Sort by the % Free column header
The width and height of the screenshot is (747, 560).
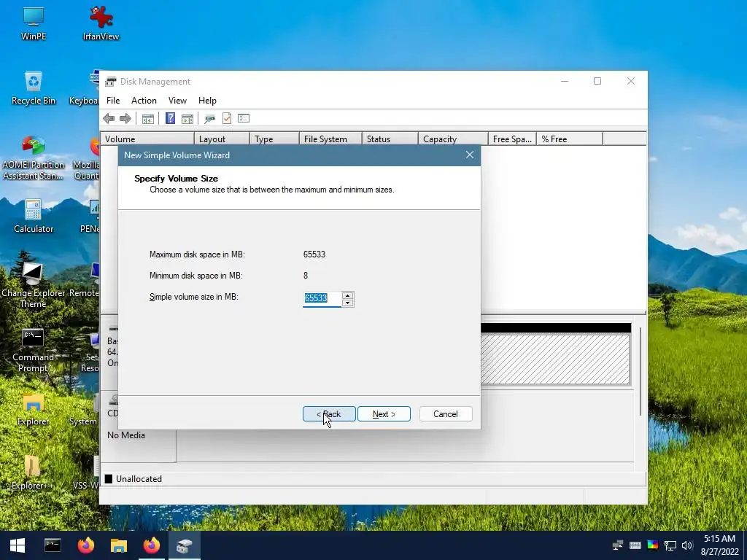[x=570, y=139]
